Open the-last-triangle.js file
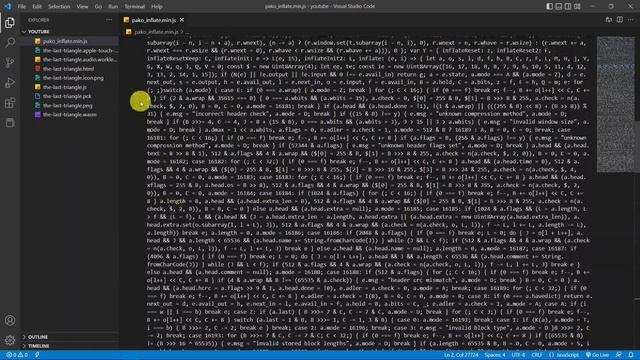This screenshot has height=360, width=640. (x=70, y=87)
